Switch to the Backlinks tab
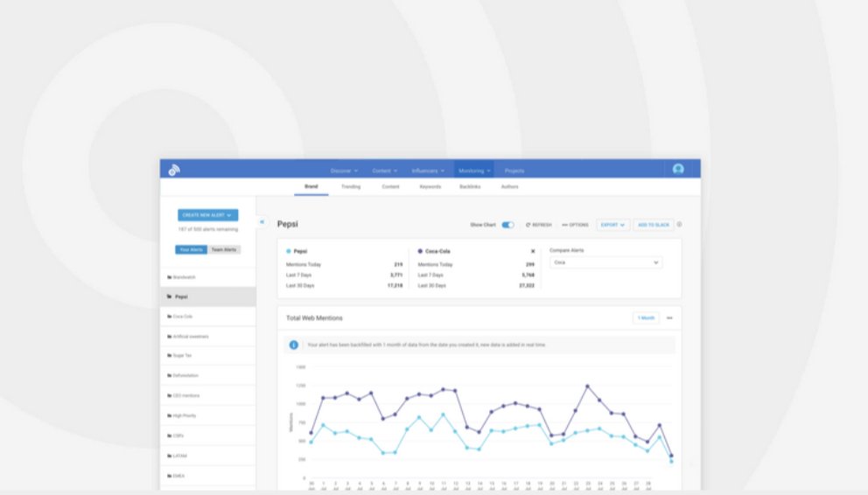 (470, 187)
